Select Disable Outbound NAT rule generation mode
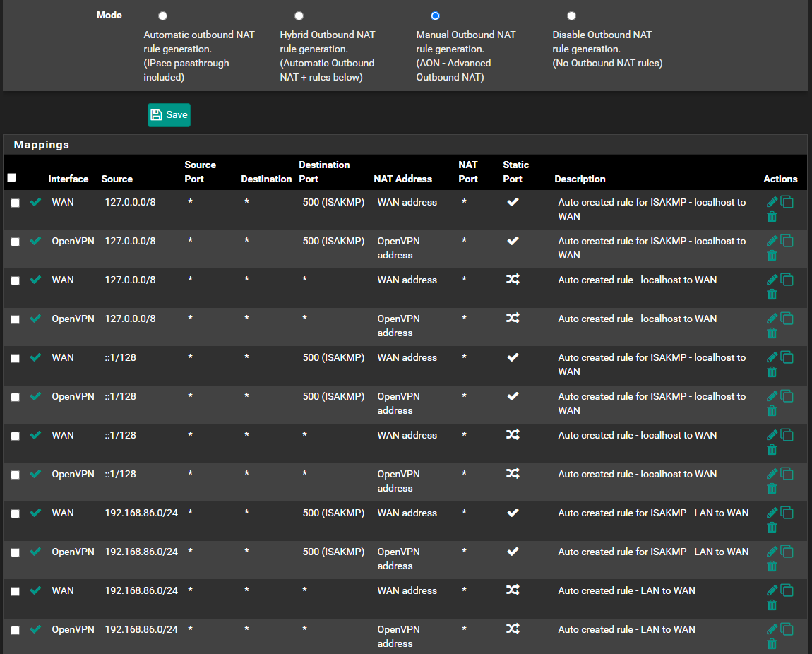812x654 pixels. [x=571, y=16]
